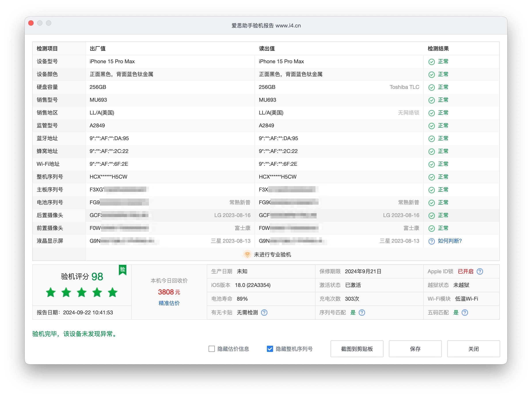Click the green check icon for 设备型号
The width and height of the screenshot is (532, 397).
coord(432,62)
